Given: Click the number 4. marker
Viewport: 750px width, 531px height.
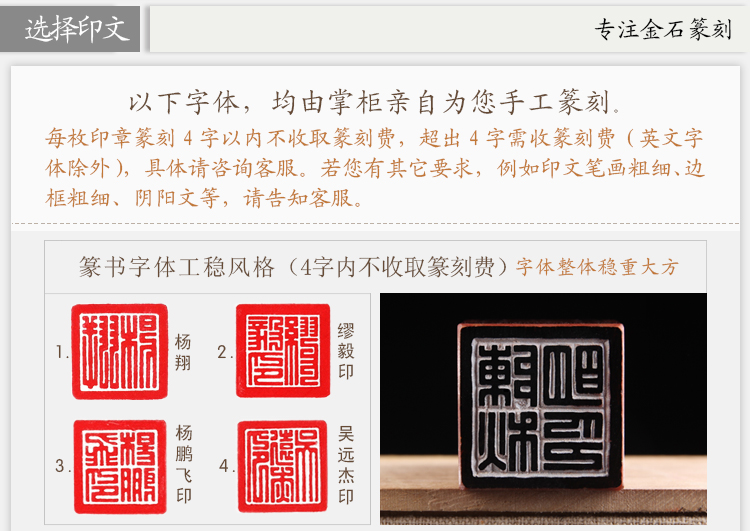Looking at the screenshot, I should 226,465.
